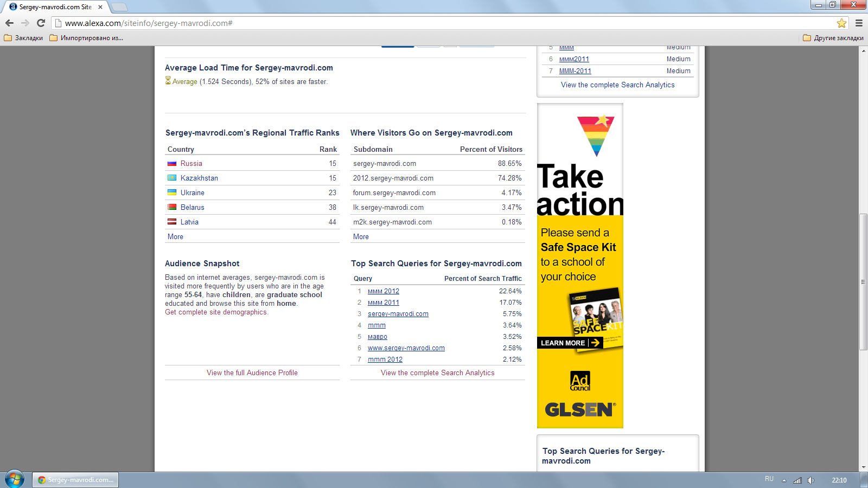Click the МММ-2011 sidebar query link
The width and height of the screenshot is (868, 488).
tap(575, 71)
